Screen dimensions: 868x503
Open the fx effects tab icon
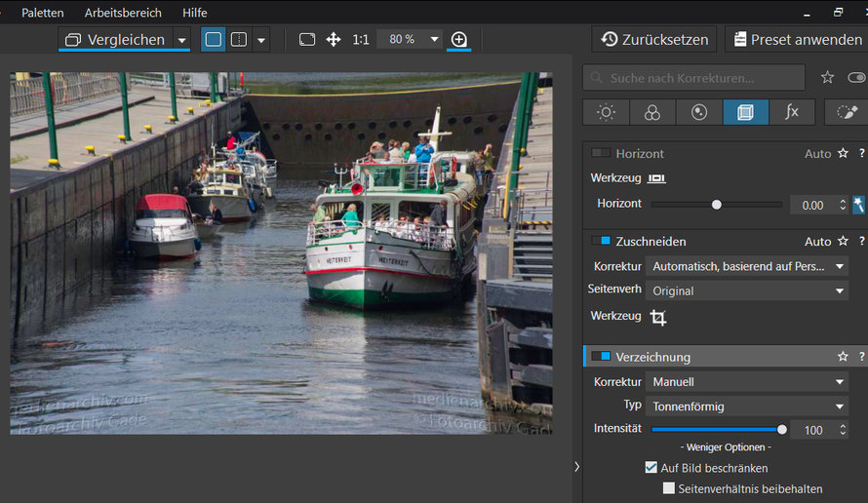tap(792, 112)
